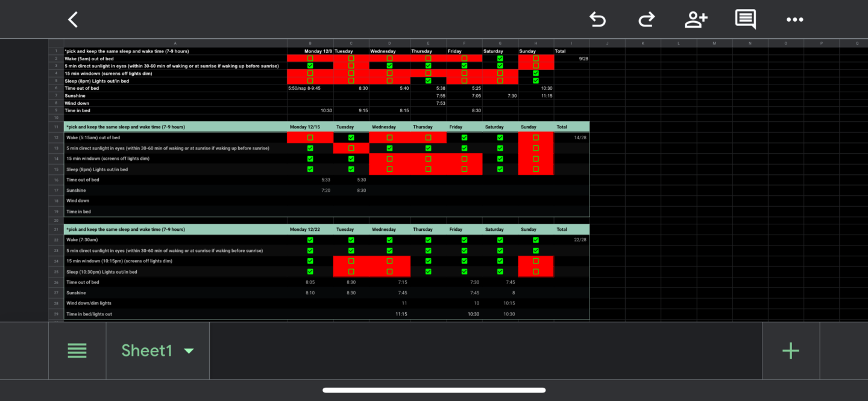Screen dimensions: 868x401
Task: Select the row 11 header
Action: click(x=56, y=127)
